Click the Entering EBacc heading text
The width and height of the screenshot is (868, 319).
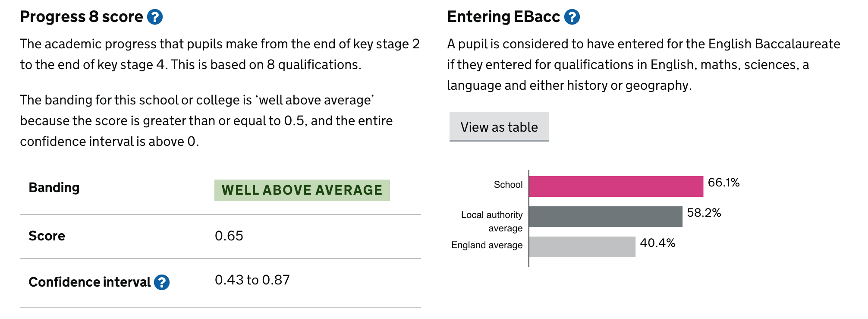click(x=503, y=17)
